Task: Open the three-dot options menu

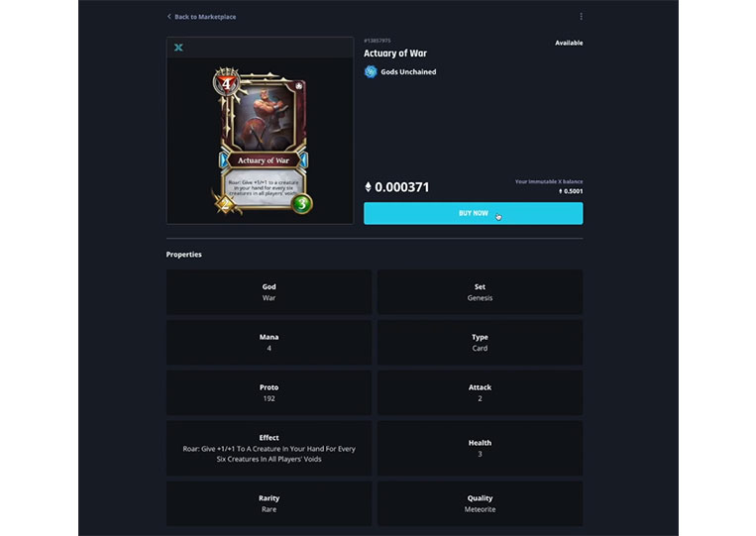Action: [x=581, y=17]
